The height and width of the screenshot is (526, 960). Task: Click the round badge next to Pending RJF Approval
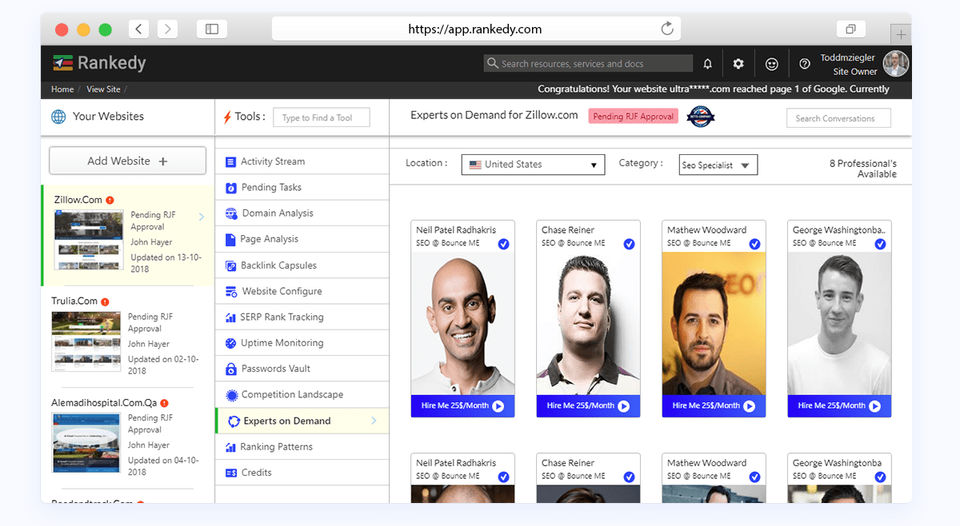[700, 116]
